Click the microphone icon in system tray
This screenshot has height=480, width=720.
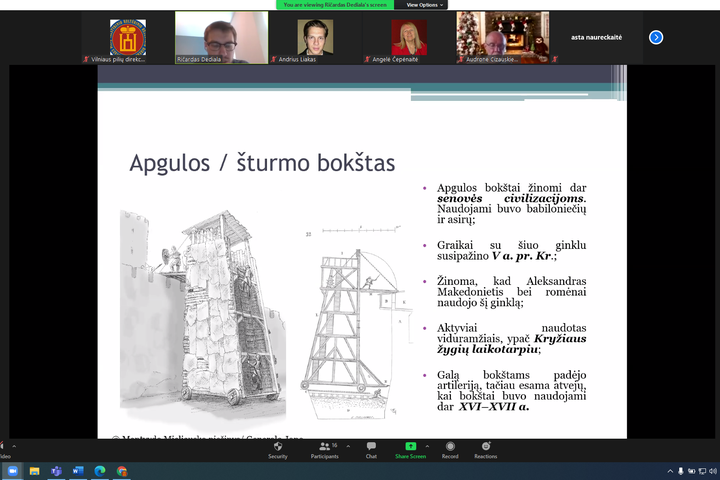(681, 471)
